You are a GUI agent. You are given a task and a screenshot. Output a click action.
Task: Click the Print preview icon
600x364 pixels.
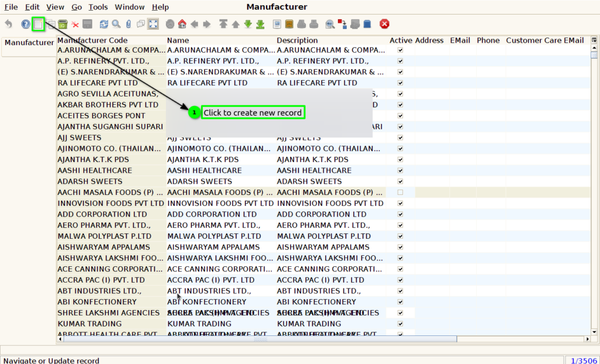(x=302, y=24)
